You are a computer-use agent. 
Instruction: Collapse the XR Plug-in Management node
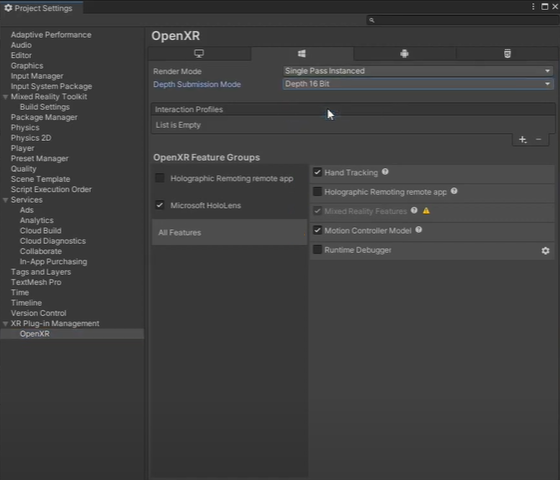[x=5, y=324]
